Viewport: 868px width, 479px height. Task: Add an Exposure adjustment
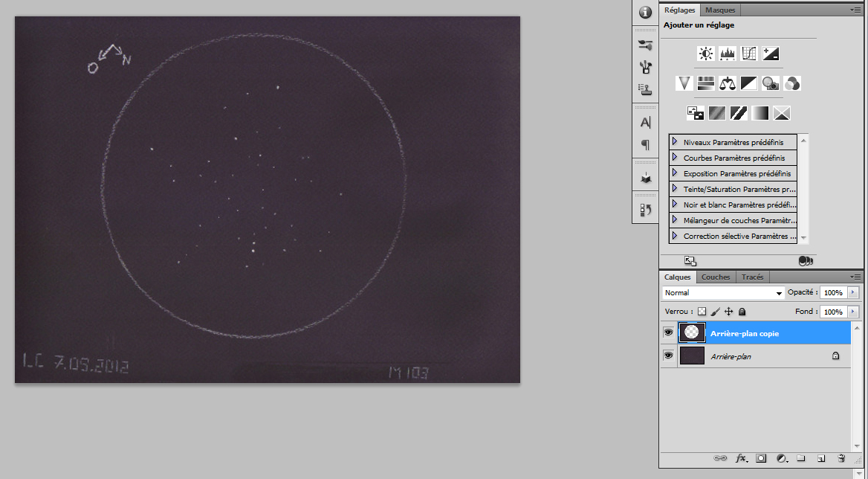point(771,54)
